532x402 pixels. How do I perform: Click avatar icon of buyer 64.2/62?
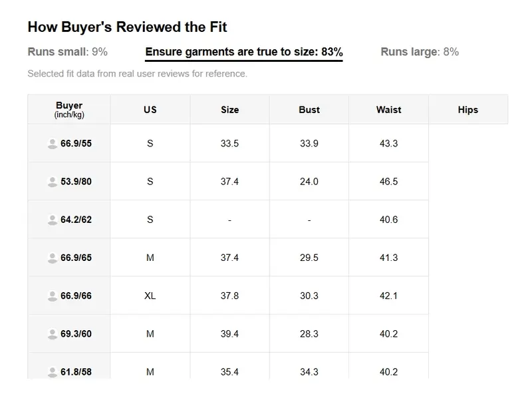click(53, 220)
